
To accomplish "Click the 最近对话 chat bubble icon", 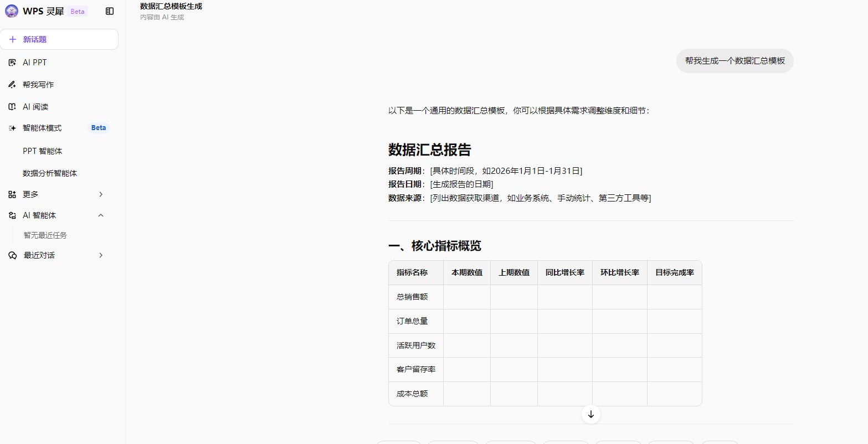I will tap(12, 255).
